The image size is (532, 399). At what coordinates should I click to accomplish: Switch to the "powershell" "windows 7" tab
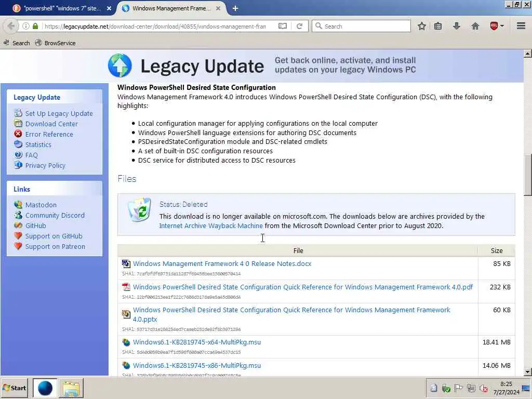(62, 8)
